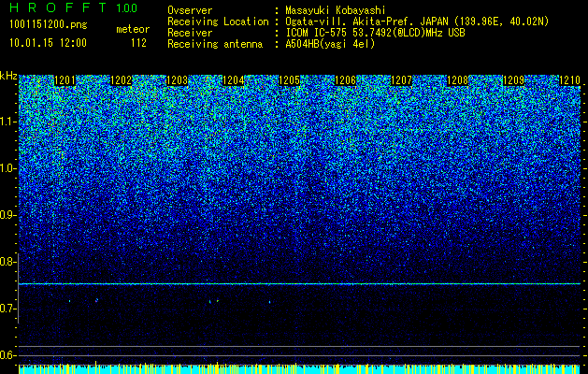Click the HROFFT title text
The height and width of the screenshot is (374, 588).
pyautogui.click(x=58, y=7)
